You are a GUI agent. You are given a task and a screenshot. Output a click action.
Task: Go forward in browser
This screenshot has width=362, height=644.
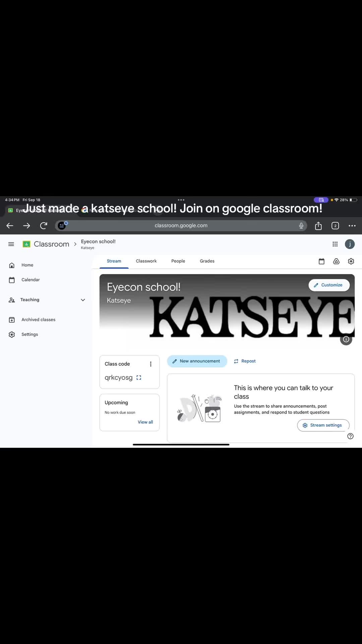[x=26, y=226]
